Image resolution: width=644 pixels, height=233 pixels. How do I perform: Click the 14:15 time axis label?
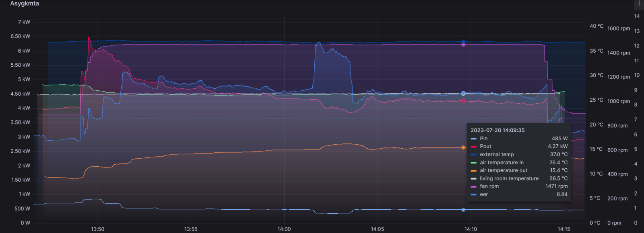coord(563,229)
